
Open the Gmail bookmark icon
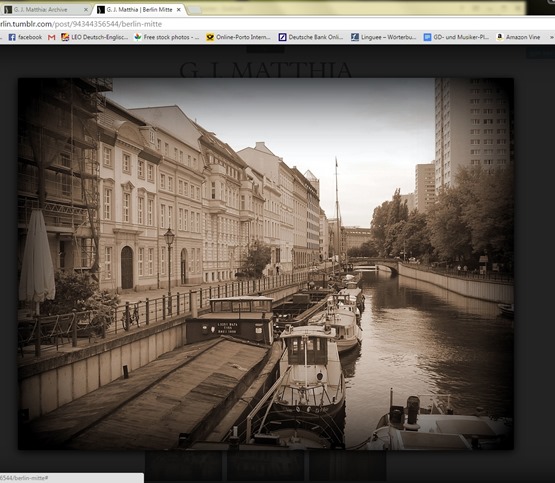(52, 37)
